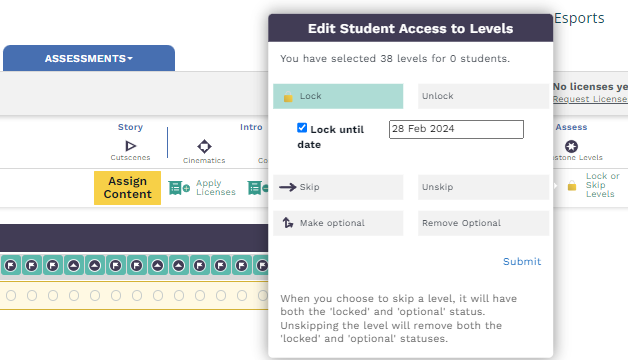This screenshot has width=628, height=360.
Task: Click the Remove Optional button
Action: point(483,223)
